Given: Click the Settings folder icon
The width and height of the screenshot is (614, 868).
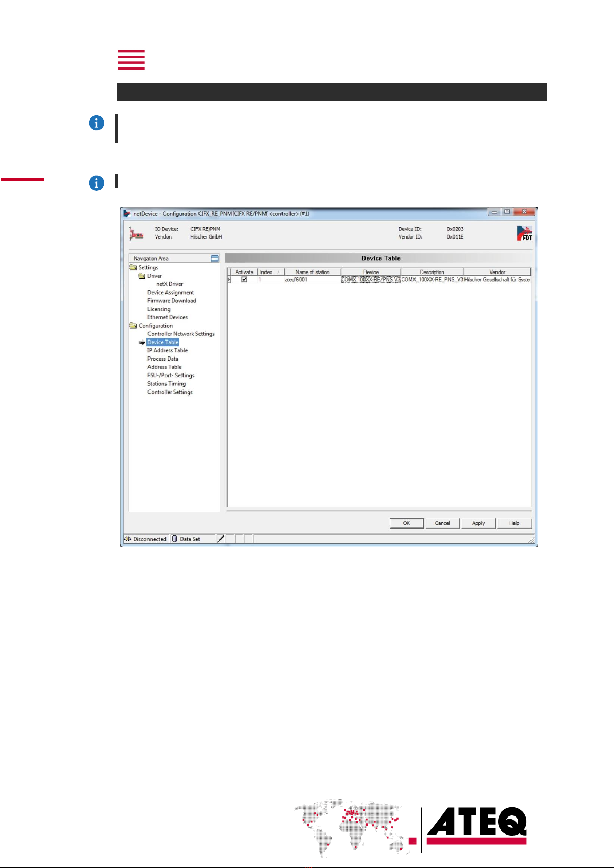Looking at the screenshot, I should 133,267.
